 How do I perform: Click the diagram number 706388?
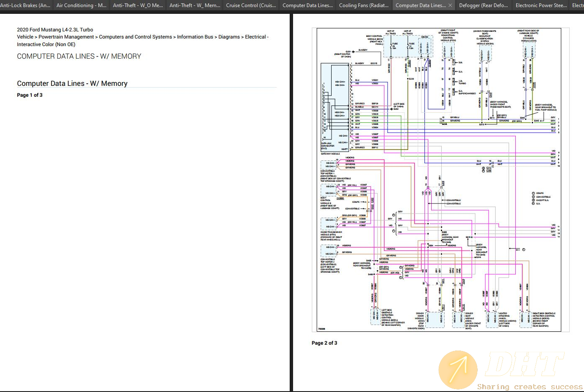point(322,329)
